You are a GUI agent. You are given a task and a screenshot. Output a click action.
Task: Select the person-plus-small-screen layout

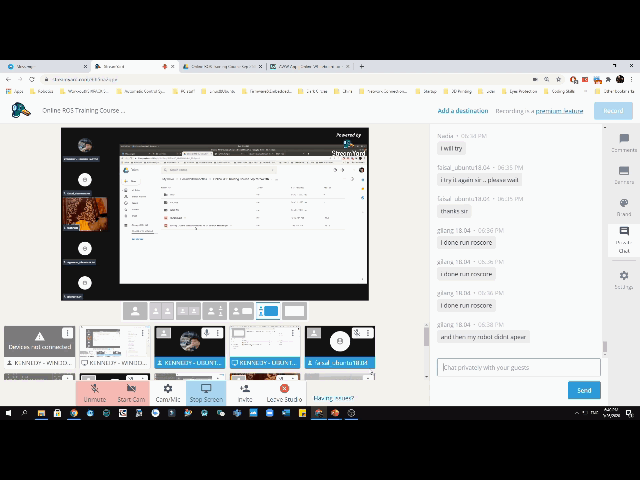click(241, 311)
